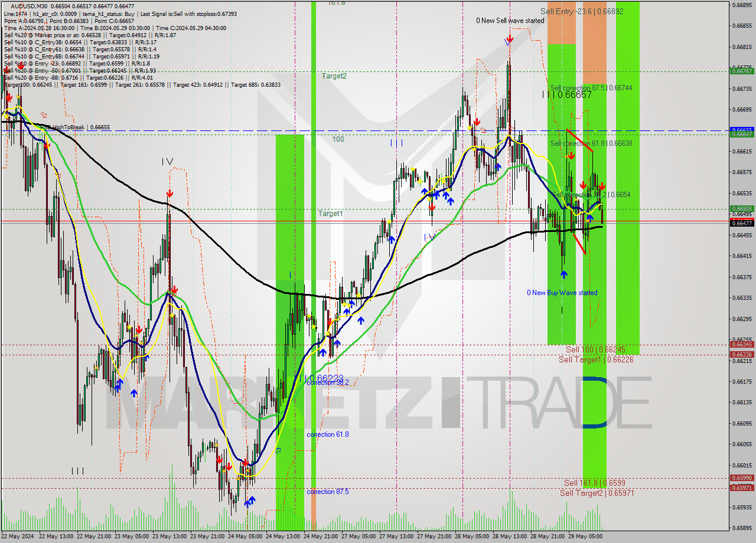Screen dimensions: 756x543
Task: Click the 'I I 0.66657' wave label
Action: tap(567, 94)
